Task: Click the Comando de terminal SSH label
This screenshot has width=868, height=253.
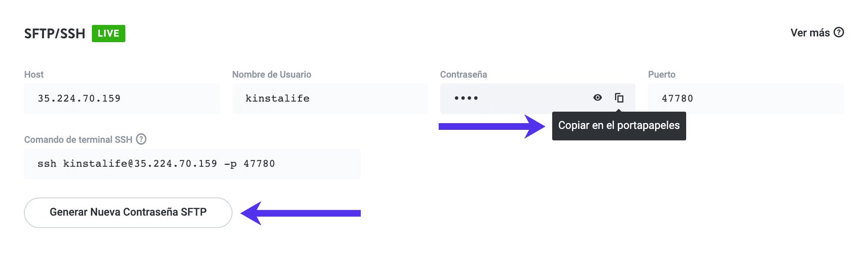Action: 78,140
